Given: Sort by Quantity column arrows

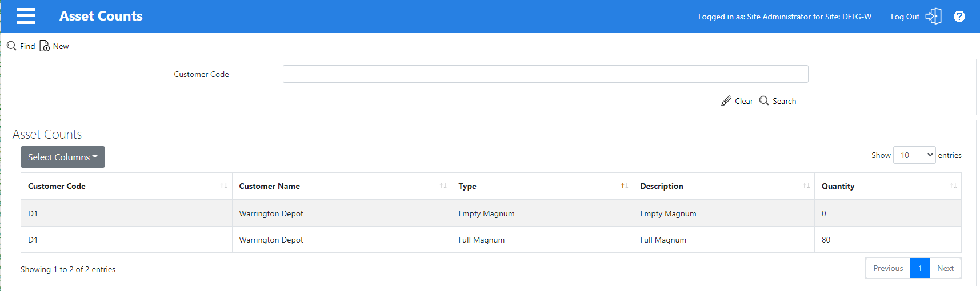Looking at the screenshot, I should [x=953, y=186].
